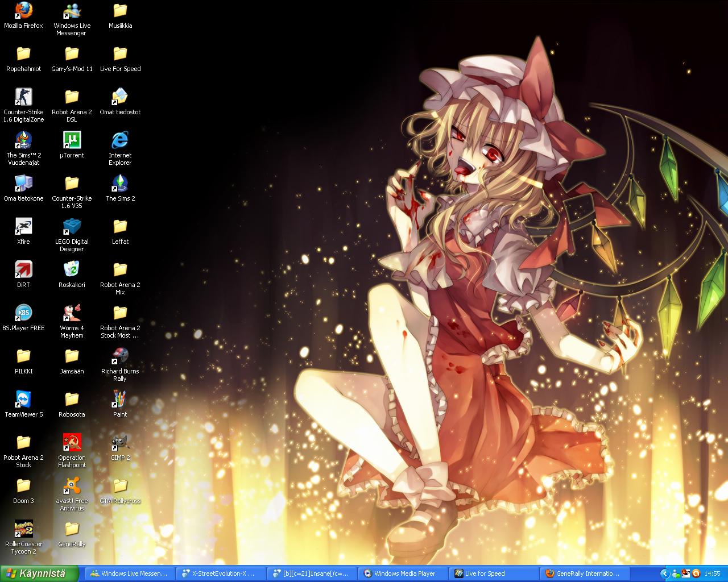Open the Käynnistä start menu
This screenshot has width=728, height=582.
coord(39,573)
